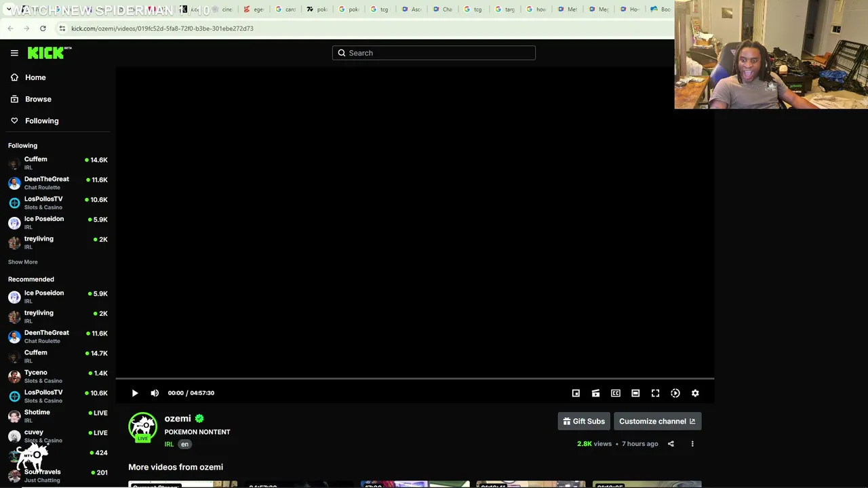This screenshot has height=488, width=868.
Task: Open ozemi channel avatar
Action: coord(142,427)
